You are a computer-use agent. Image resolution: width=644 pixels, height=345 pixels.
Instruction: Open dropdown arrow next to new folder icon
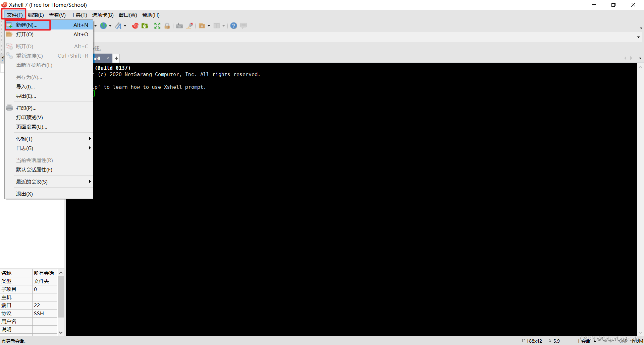click(x=209, y=26)
